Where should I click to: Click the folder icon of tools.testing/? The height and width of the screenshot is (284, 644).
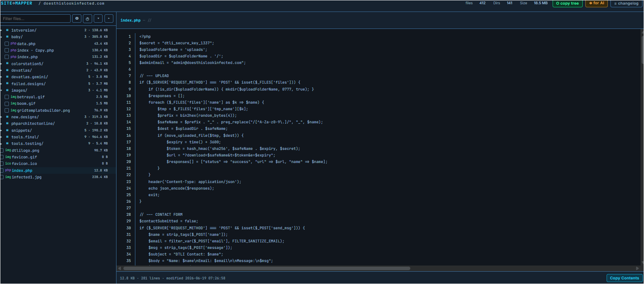[7, 143]
